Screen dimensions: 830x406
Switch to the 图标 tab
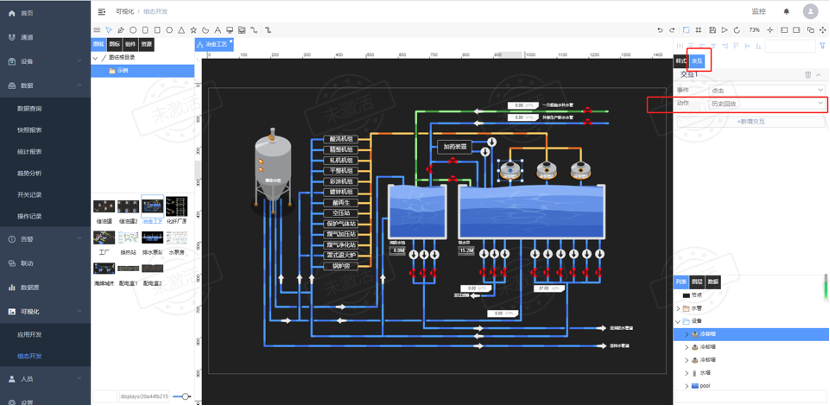pyautogui.click(x=114, y=45)
